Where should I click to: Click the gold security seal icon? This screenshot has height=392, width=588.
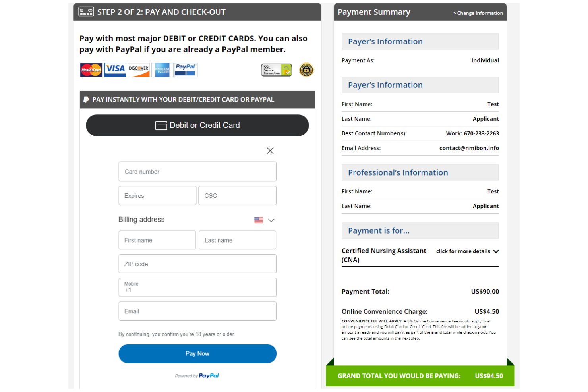306,70
